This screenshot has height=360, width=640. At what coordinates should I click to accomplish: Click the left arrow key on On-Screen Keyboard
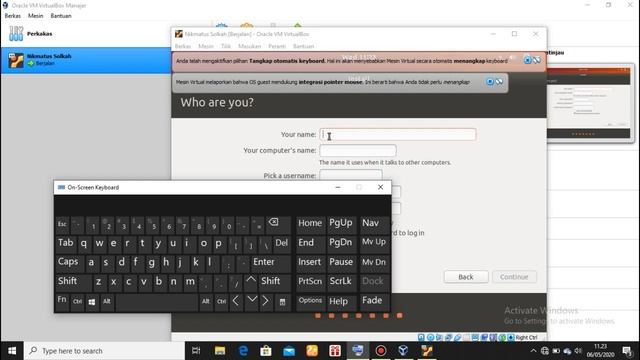[x=236, y=302]
